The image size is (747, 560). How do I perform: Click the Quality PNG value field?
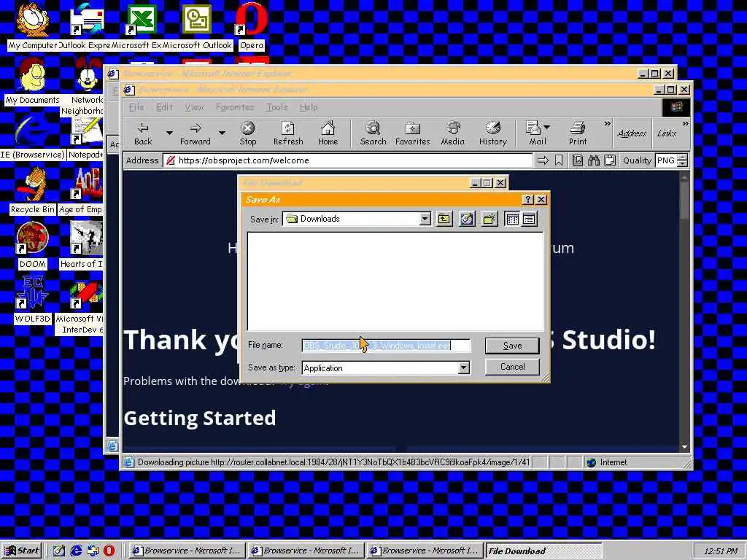(x=667, y=160)
